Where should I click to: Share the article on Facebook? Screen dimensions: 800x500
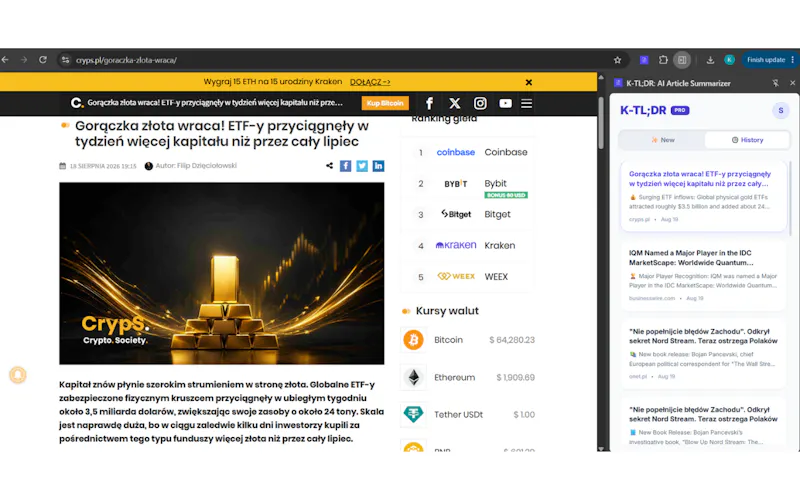(x=345, y=166)
